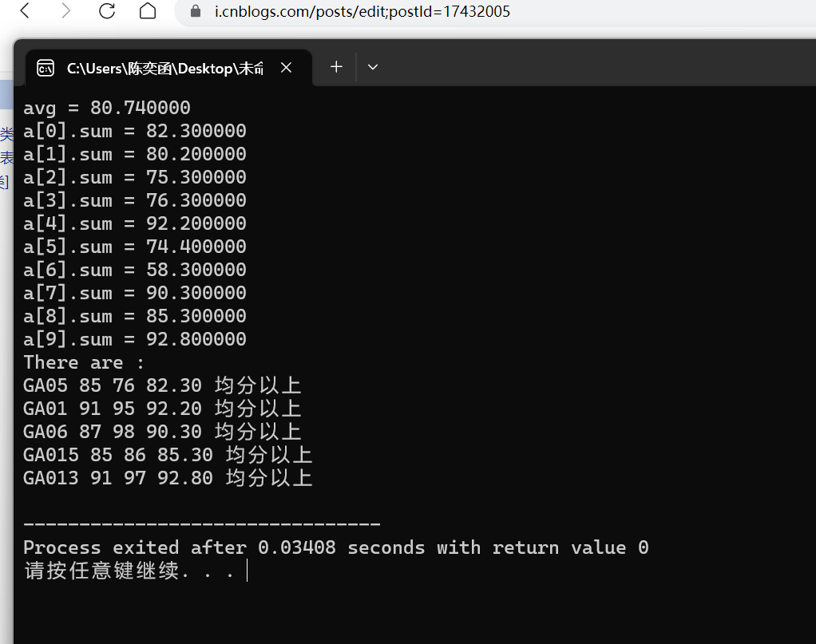This screenshot has height=644, width=816.
Task: Click the 'a[2].sum = 75.300000' line
Action: (135, 177)
